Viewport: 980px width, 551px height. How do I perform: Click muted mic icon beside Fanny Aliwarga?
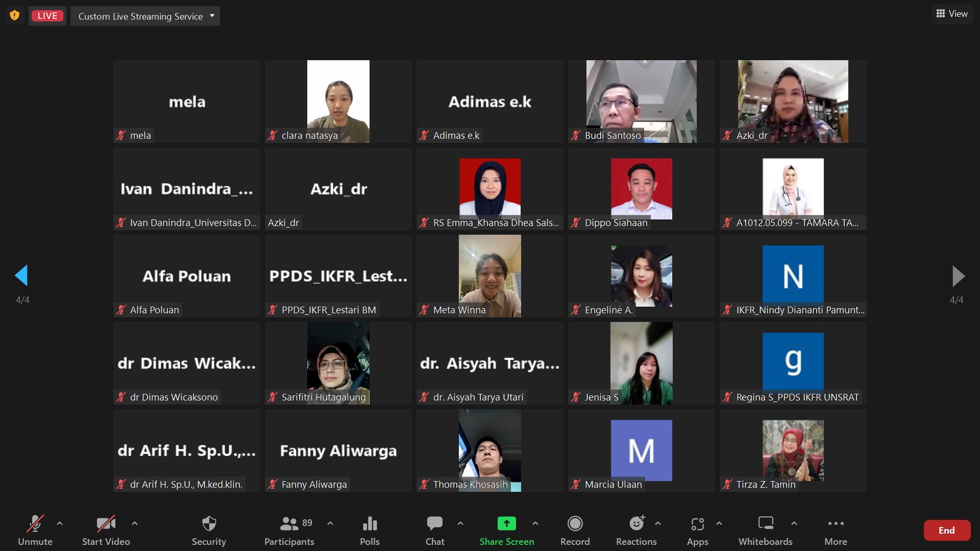tap(273, 485)
